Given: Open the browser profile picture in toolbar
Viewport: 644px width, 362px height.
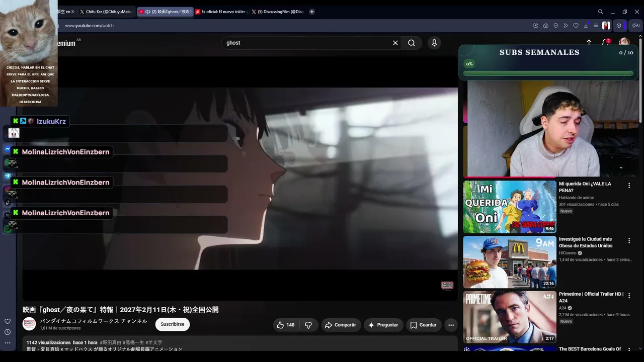Looking at the screenshot, I should point(606,26).
